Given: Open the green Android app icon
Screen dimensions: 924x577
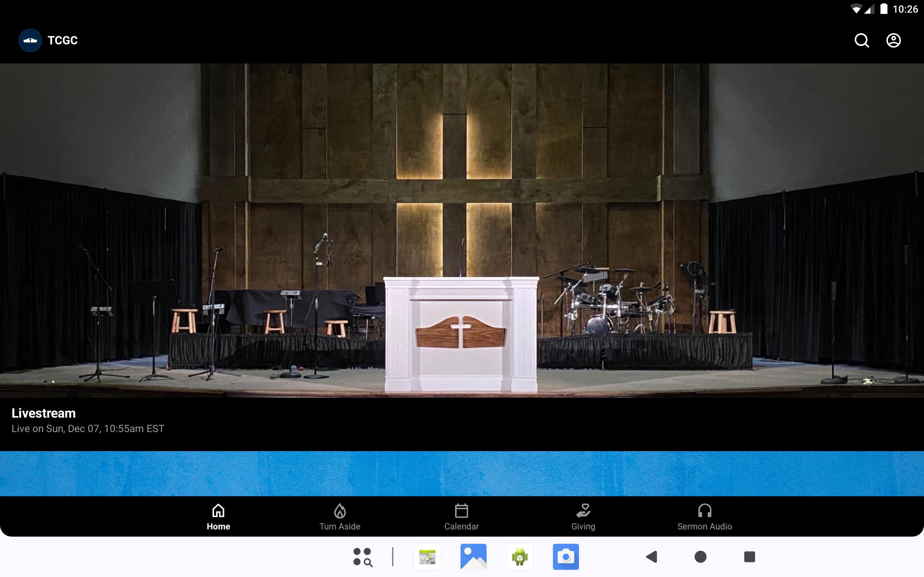Looking at the screenshot, I should [520, 557].
